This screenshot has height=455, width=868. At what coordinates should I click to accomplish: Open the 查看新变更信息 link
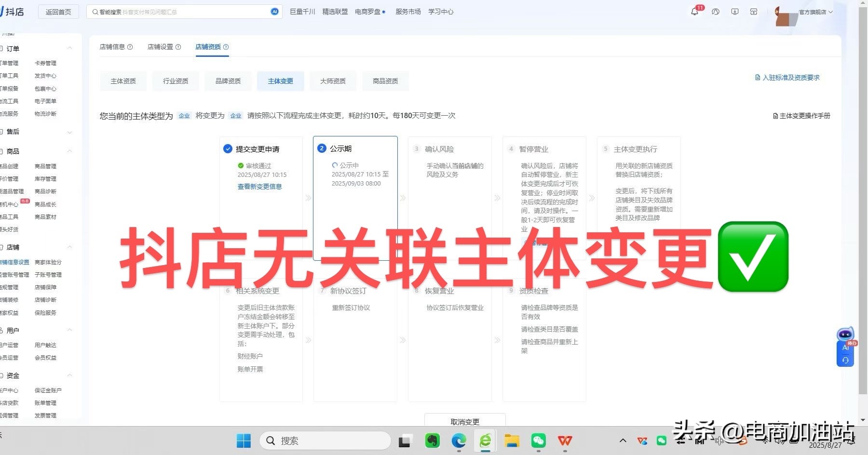coord(259,187)
